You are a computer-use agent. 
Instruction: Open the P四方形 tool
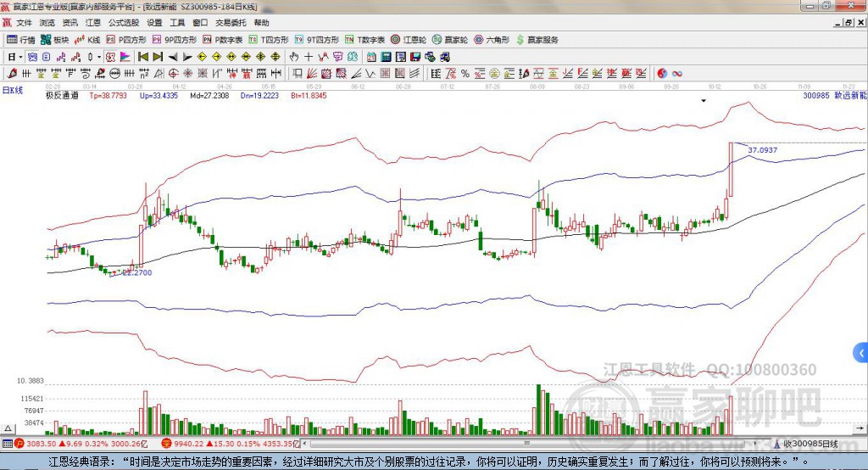(x=126, y=40)
